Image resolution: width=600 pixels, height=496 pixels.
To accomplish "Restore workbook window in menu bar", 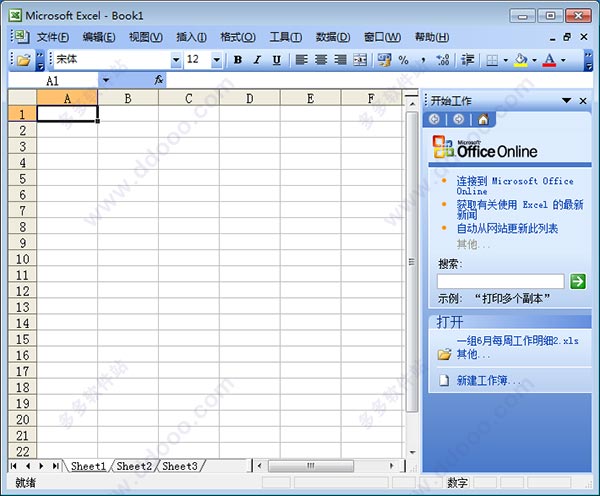I will pyautogui.click(x=567, y=37).
